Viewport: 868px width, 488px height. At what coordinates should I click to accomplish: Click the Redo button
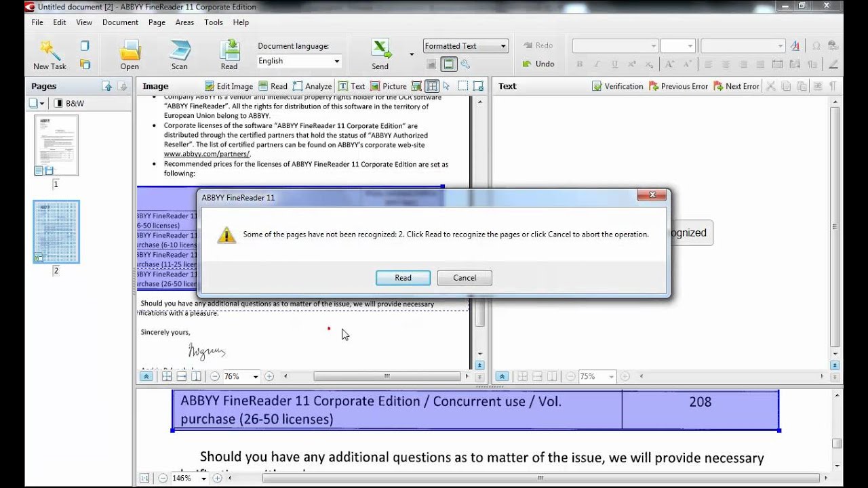pyautogui.click(x=538, y=45)
